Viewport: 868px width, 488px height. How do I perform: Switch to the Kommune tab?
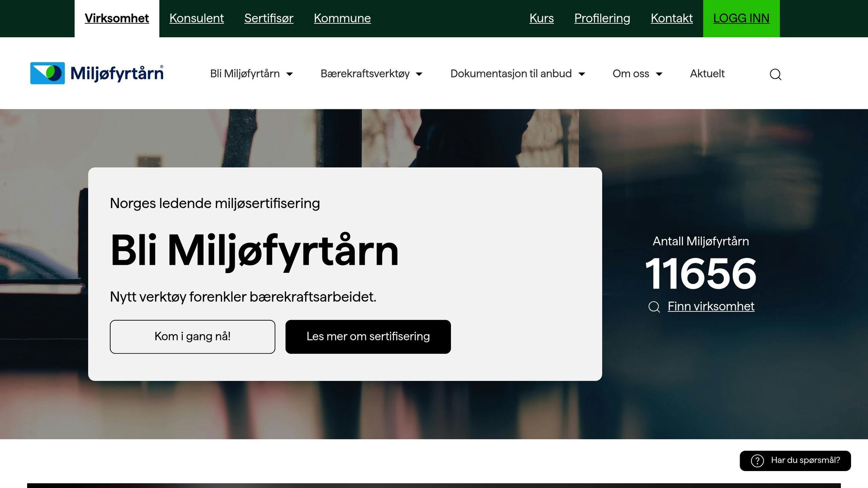342,18
